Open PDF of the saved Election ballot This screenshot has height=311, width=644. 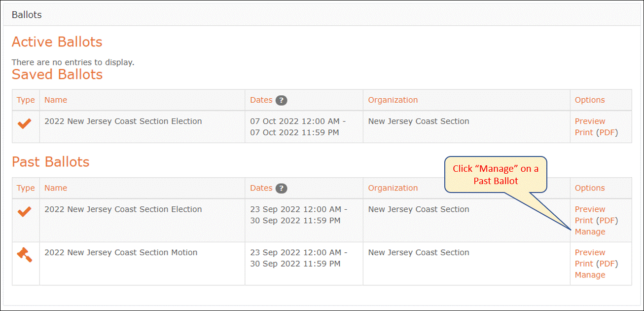point(607,132)
